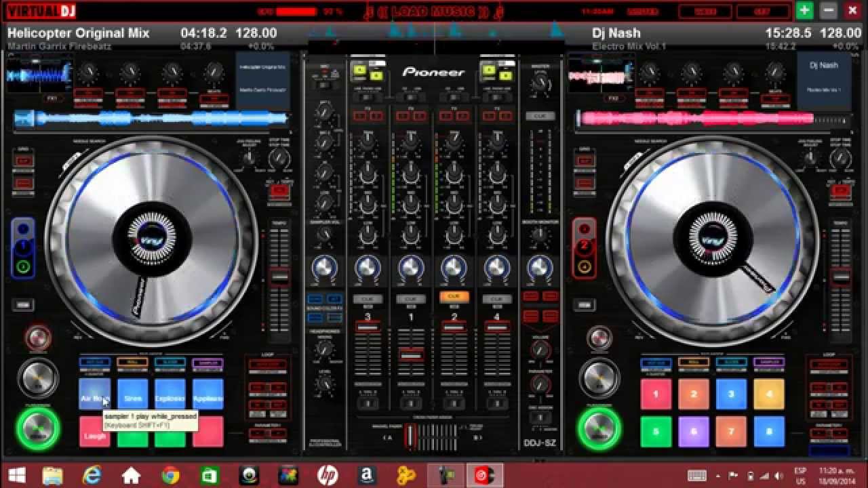868x488 pixels.
Task: Open Google Chrome from the taskbar
Action: point(170,474)
